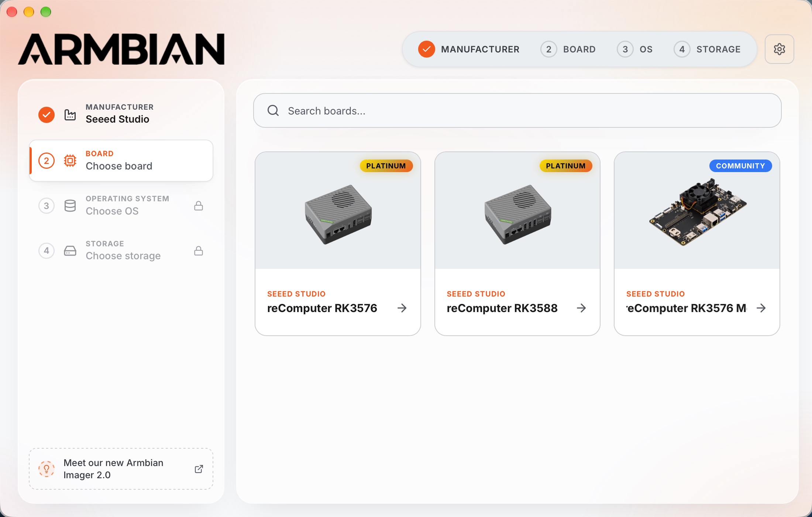Click the drive icon for Storage step

[x=70, y=251]
